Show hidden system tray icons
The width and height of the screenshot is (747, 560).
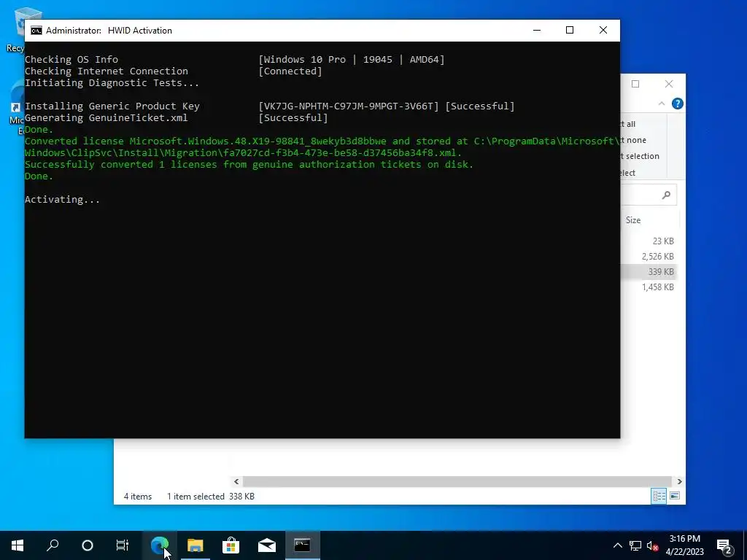617,545
